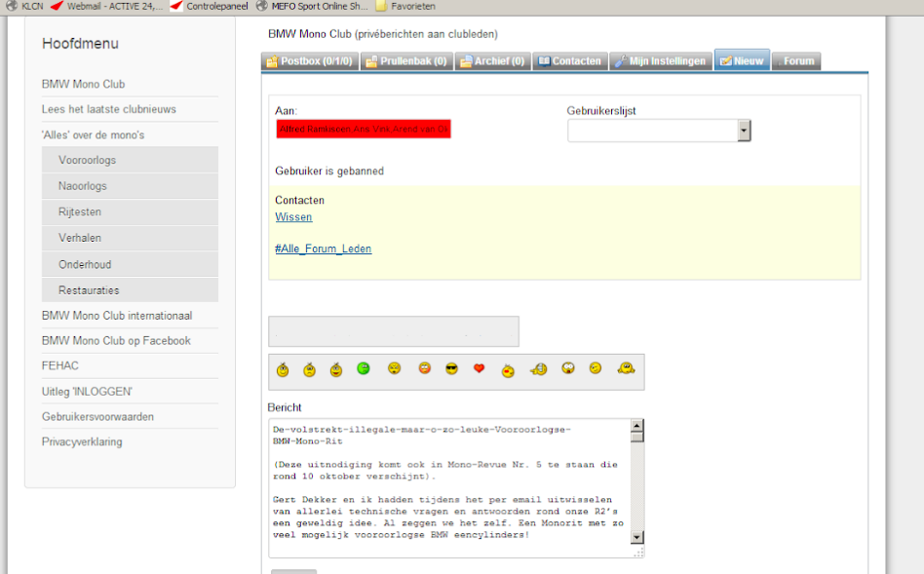This screenshot has width=924, height=574.
Task: Open the Onderhoud submenu item
Action: pos(130,264)
